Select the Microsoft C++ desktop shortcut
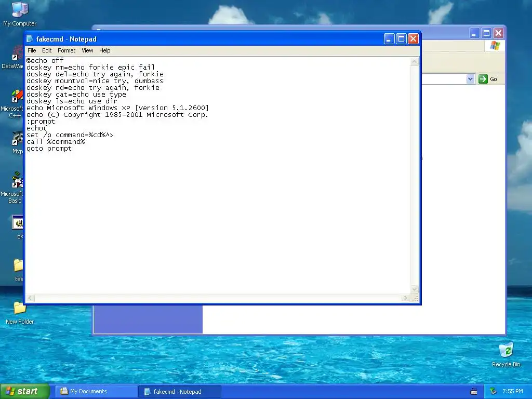Viewport: 532px width, 399px height. point(12,104)
